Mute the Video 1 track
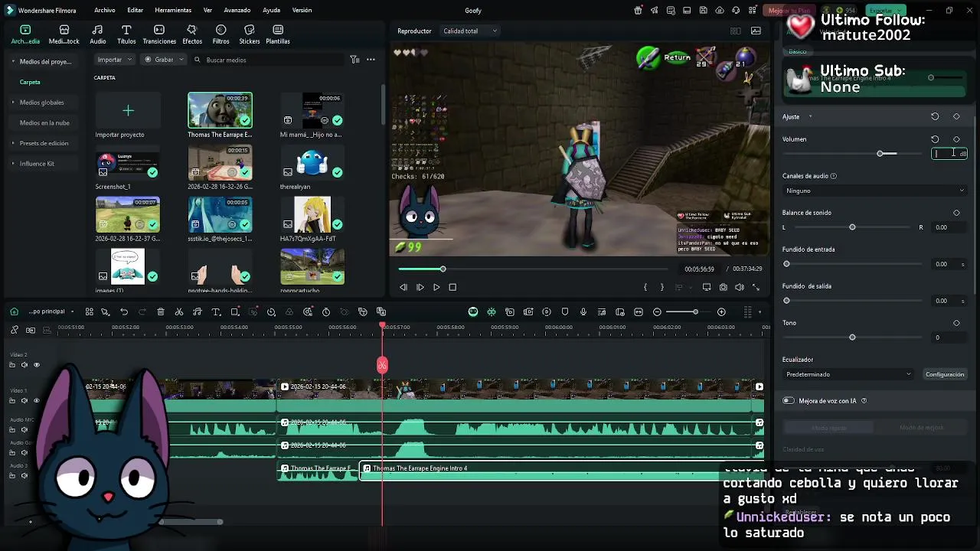 pyautogui.click(x=24, y=401)
